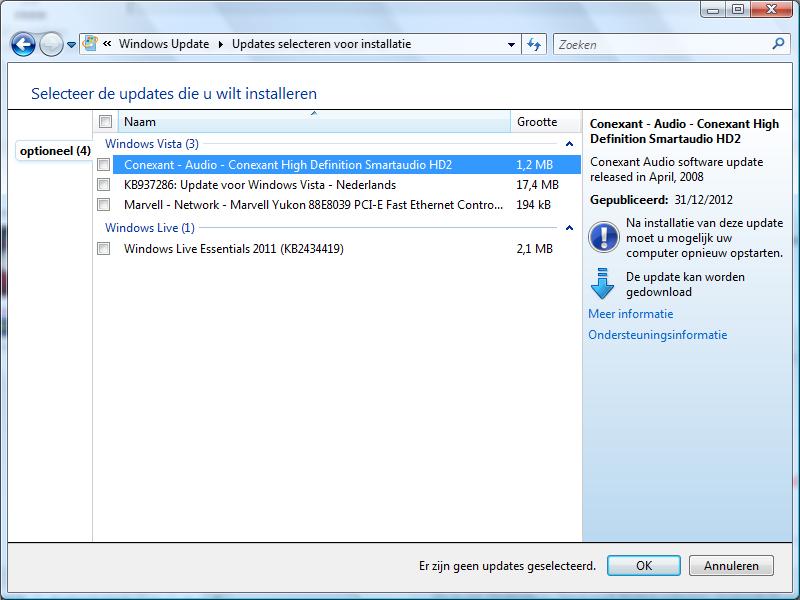Click the blue exclamation restart info icon
Viewport: 800px width, 600px height.
tap(604, 237)
